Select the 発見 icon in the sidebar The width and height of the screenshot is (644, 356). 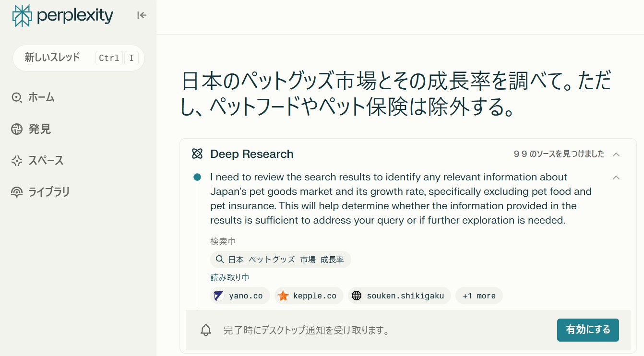click(17, 129)
